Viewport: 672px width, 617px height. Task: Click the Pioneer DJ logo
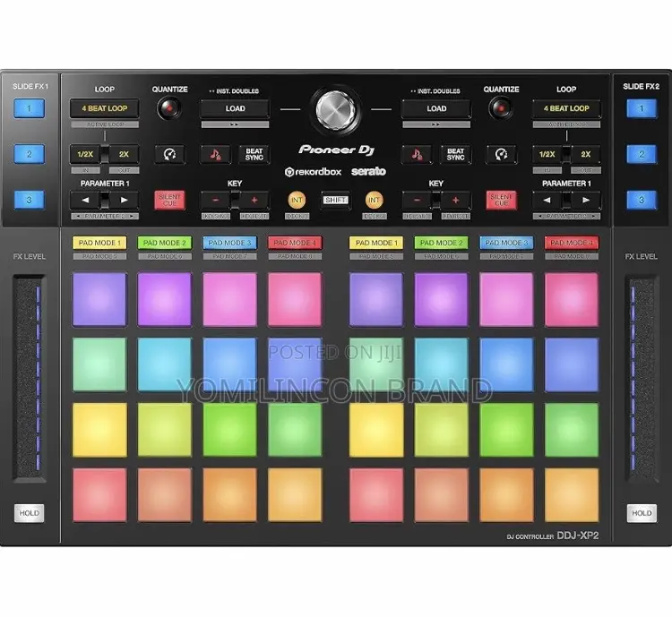point(337,150)
